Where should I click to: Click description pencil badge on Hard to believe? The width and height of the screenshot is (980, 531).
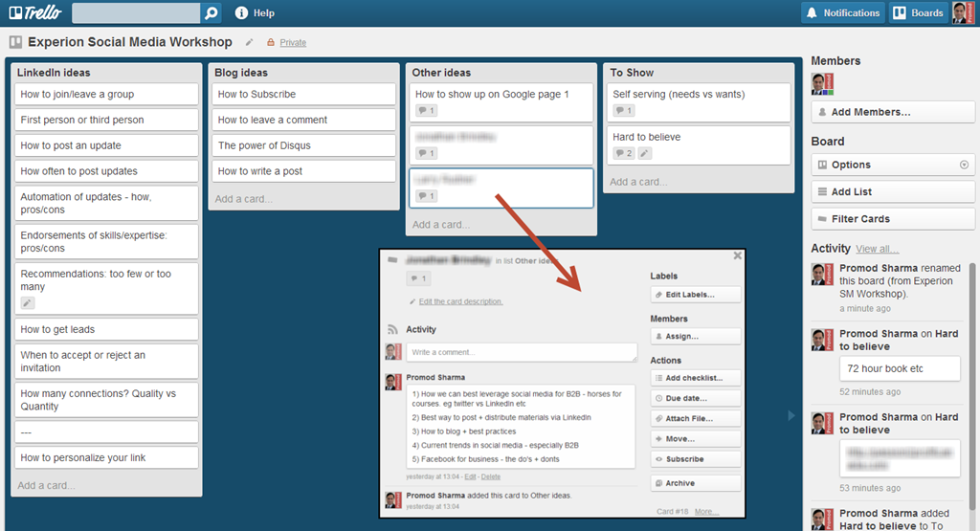[x=646, y=153]
